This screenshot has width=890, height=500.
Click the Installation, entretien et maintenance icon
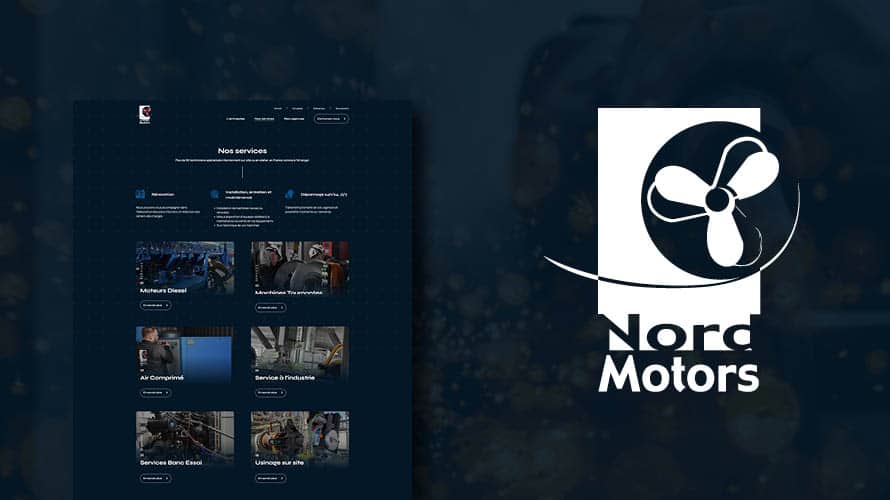(215, 194)
